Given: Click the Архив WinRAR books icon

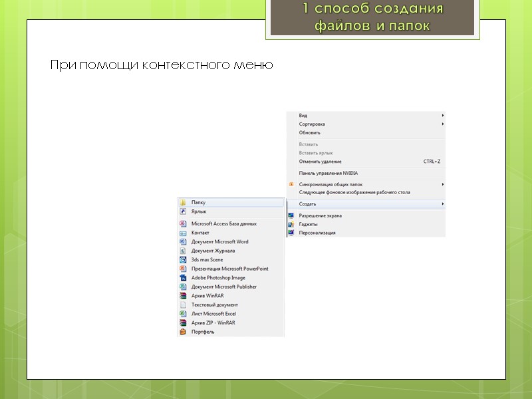Looking at the screenshot, I should pos(183,295).
